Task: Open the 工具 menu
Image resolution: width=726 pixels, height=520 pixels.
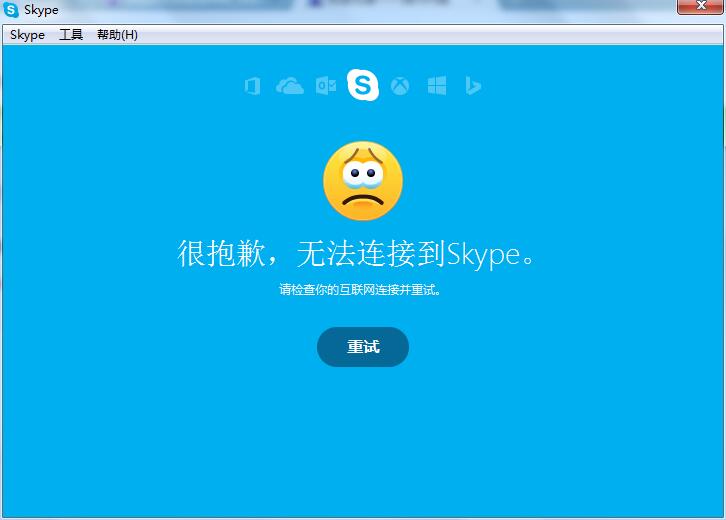Action: click(71, 35)
